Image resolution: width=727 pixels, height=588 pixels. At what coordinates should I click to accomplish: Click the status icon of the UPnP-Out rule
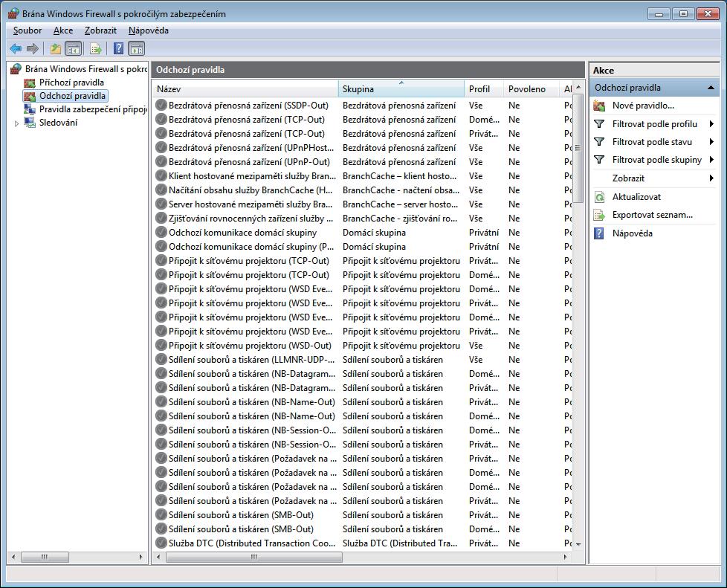[x=161, y=162]
